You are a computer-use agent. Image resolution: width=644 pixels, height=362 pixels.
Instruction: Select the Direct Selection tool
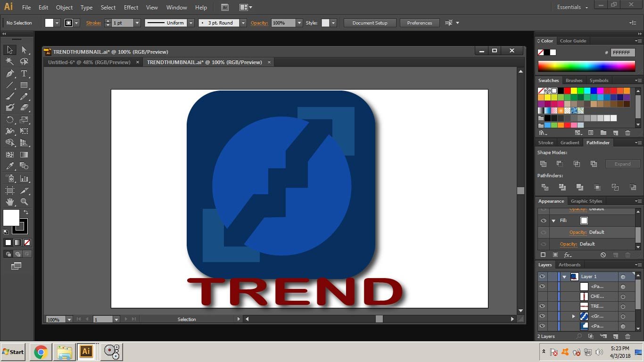click(x=24, y=50)
